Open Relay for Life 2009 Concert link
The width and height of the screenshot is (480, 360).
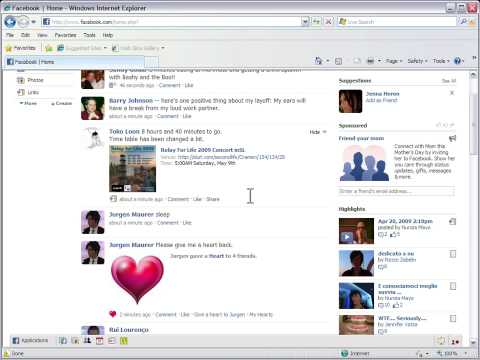click(x=202, y=150)
